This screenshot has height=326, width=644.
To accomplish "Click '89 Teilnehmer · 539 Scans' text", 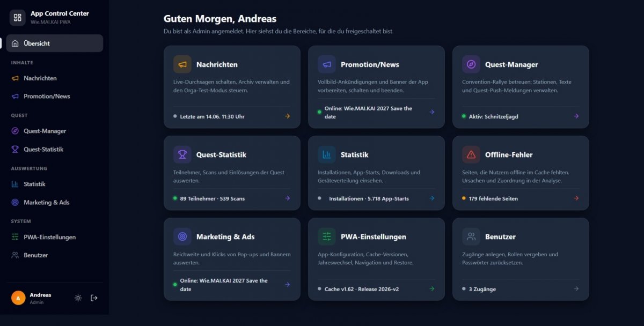I will tap(213, 198).
